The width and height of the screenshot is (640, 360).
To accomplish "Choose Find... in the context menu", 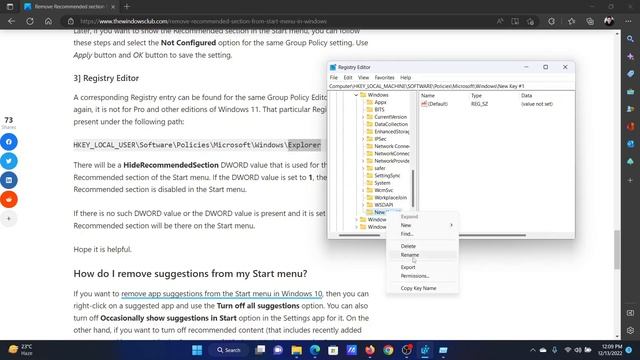I will tap(423, 234).
